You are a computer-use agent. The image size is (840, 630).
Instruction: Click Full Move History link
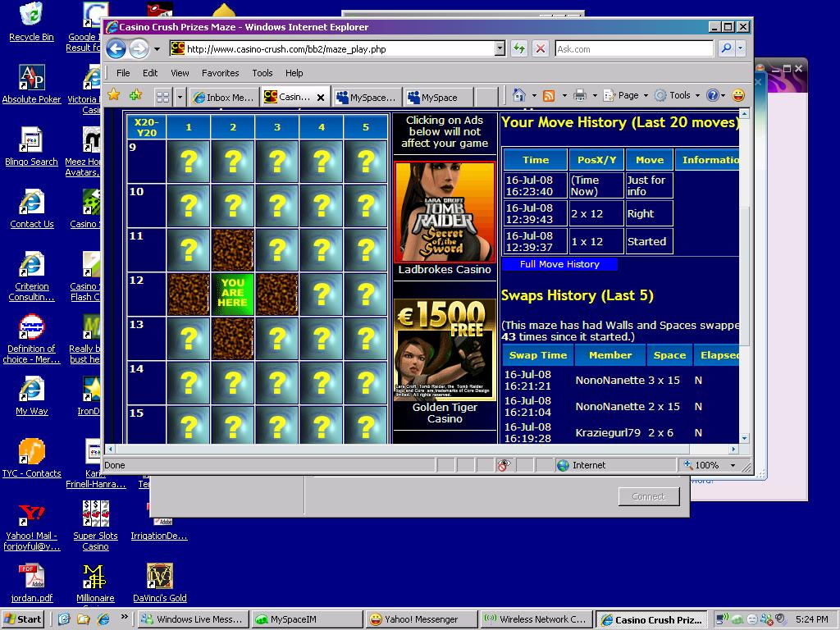(559, 264)
